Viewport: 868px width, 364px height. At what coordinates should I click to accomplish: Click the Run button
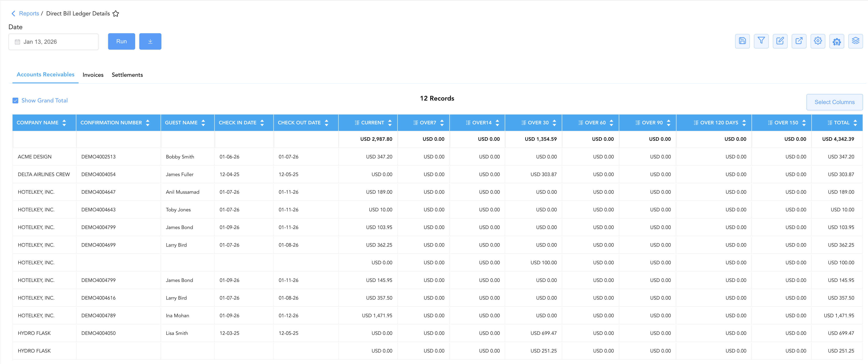click(x=122, y=41)
